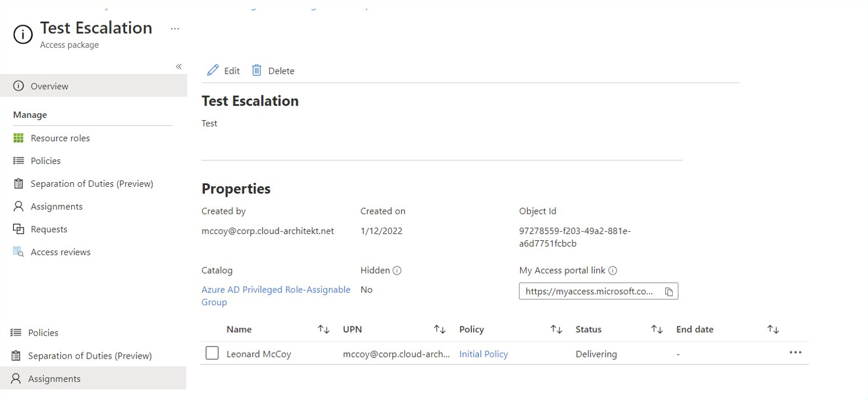Click the Edit label in the toolbar

[232, 71]
